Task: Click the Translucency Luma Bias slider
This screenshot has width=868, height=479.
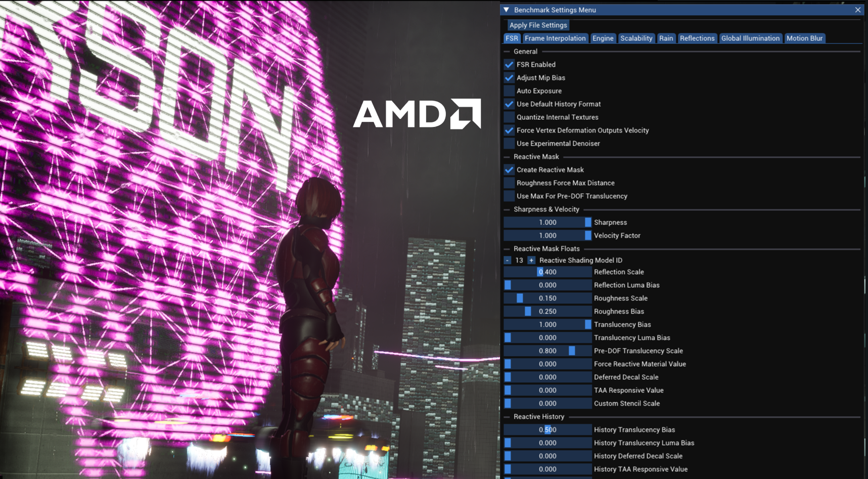Action: click(547, 337)
